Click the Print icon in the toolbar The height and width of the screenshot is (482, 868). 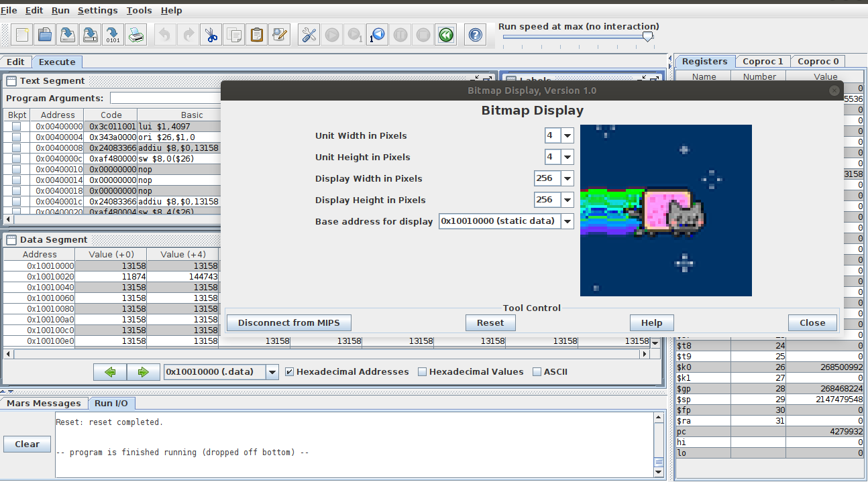coord(136,35)
